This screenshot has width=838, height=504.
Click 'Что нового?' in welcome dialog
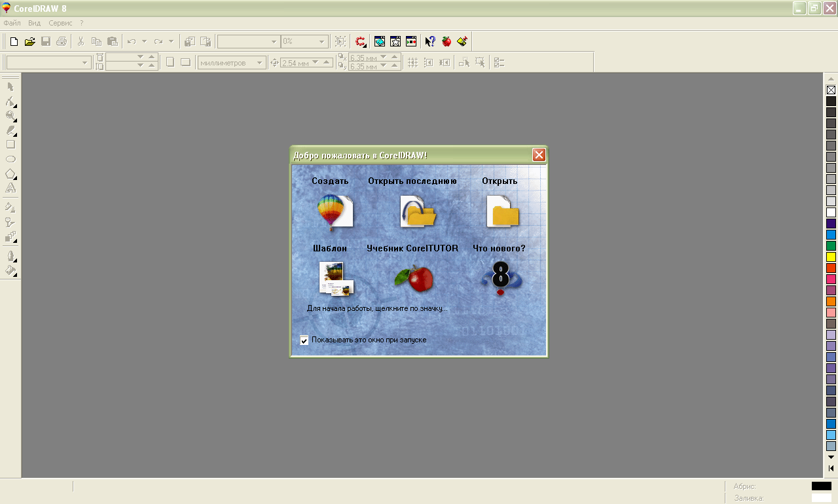click(500, 278)
